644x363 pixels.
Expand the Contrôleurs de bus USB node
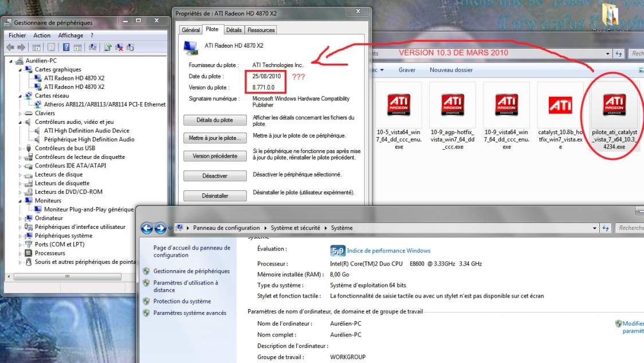click(x=21, y=149)
